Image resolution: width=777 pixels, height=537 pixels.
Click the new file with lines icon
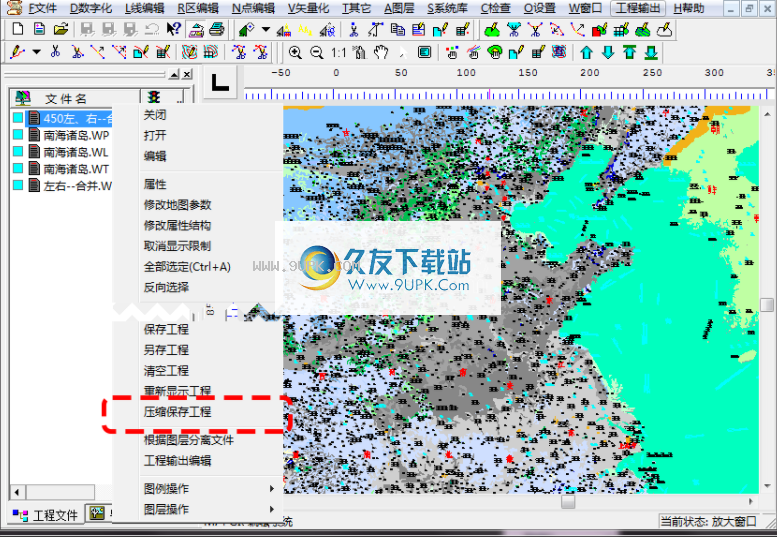[x=39, y=29]
